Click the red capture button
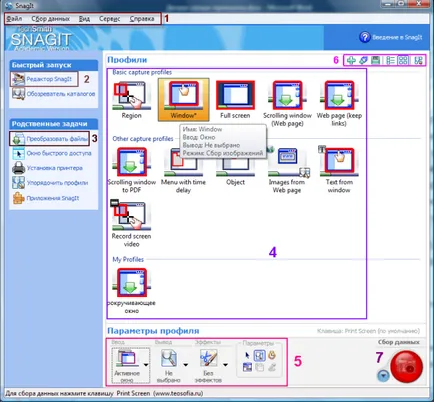The height and width of the screenshot is (402, 434). click(x=407, y=367)
